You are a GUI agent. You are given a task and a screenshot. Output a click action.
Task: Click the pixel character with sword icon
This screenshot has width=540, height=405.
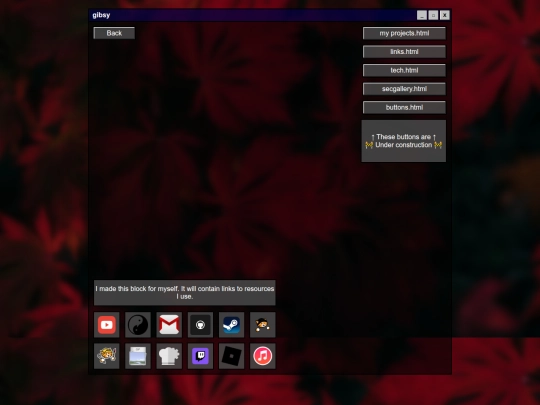(x=107, y=356)
